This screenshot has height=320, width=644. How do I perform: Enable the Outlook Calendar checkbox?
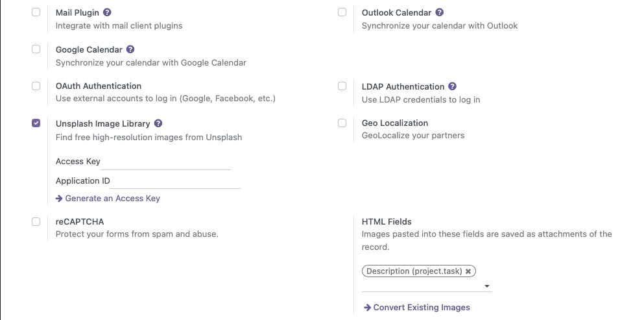point(342,12)
